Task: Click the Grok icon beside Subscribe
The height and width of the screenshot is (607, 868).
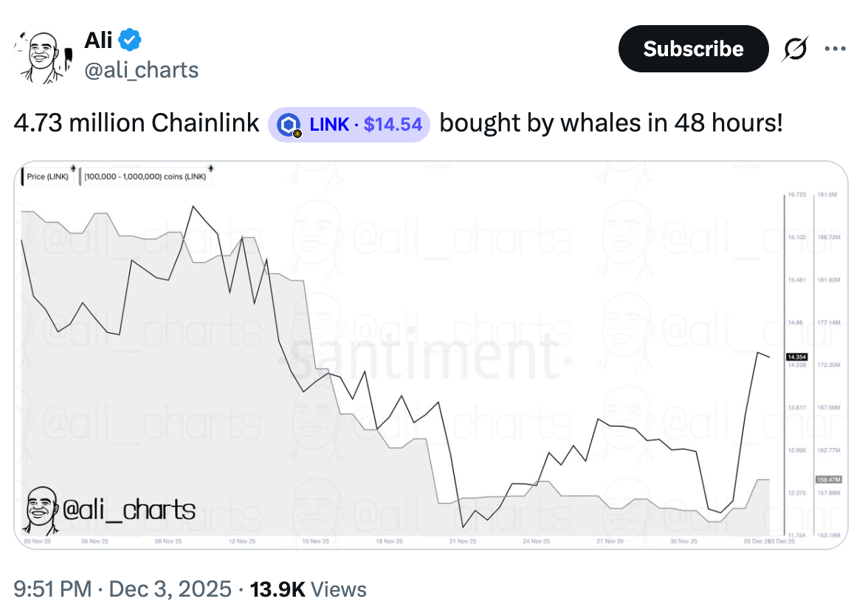Action: tap(796, 49)
